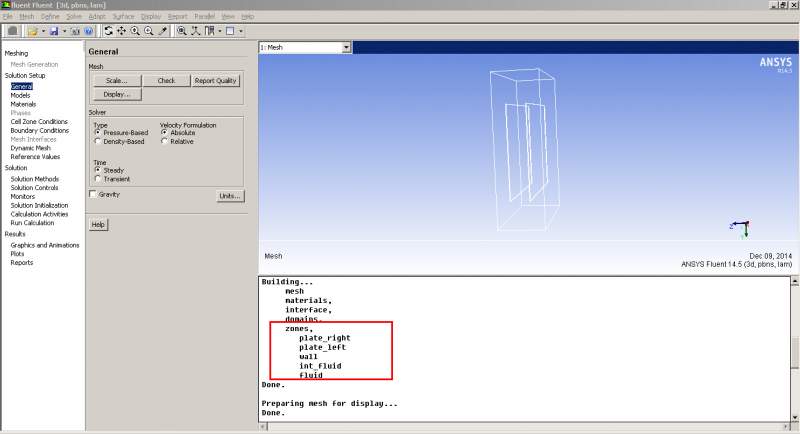Click the Help button in General panel
Image resolution: width=800 pixels, height=434 pixels.
tap(98, 224)
